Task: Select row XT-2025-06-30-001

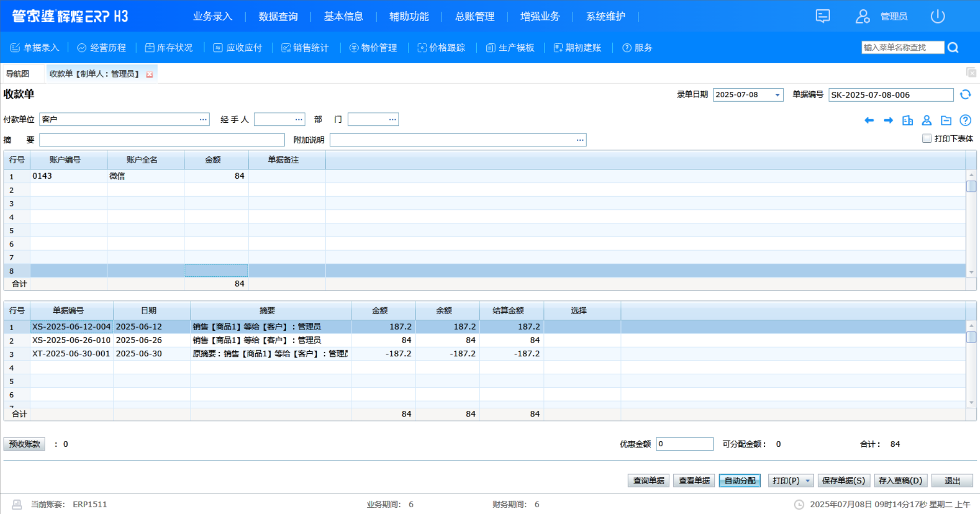Action: (x=485, y=354)
